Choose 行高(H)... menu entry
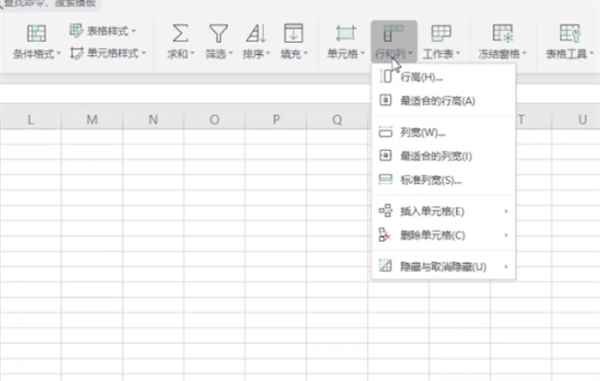Viewport: 600px width, 381px height. 443,77
